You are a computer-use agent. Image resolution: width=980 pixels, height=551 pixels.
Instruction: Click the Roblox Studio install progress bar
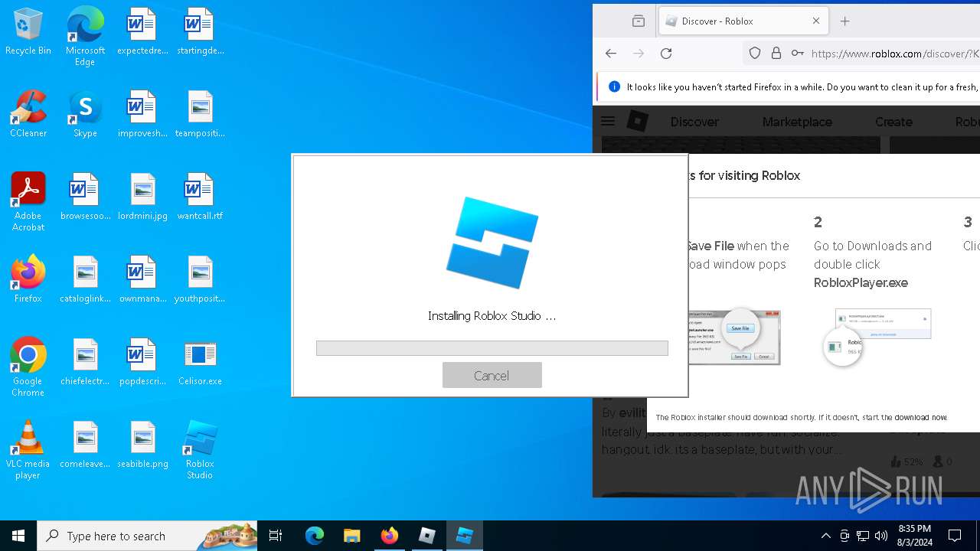(492, 348)
